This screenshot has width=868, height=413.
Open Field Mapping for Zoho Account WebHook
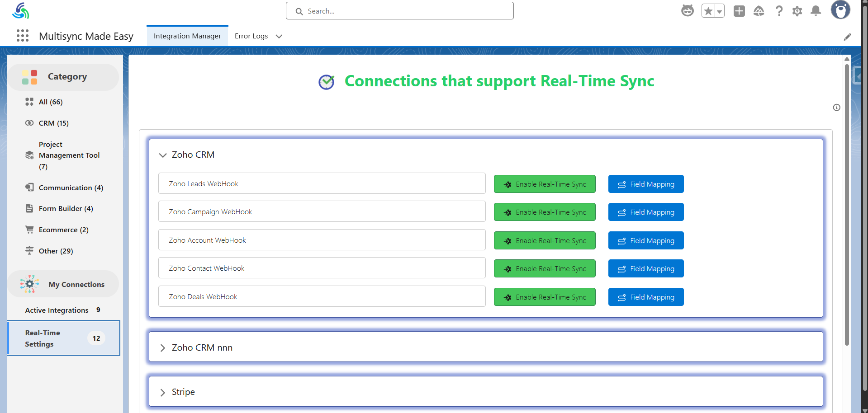coord(646,240)
